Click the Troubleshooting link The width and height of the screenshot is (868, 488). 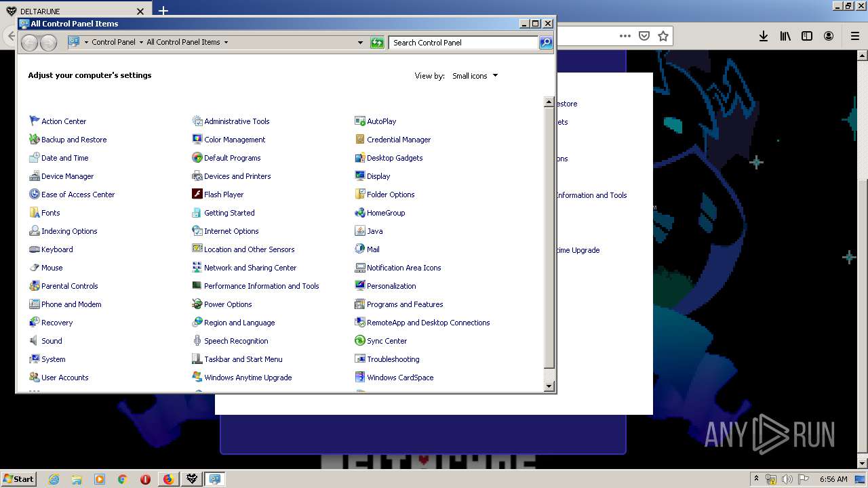(393, 359)
